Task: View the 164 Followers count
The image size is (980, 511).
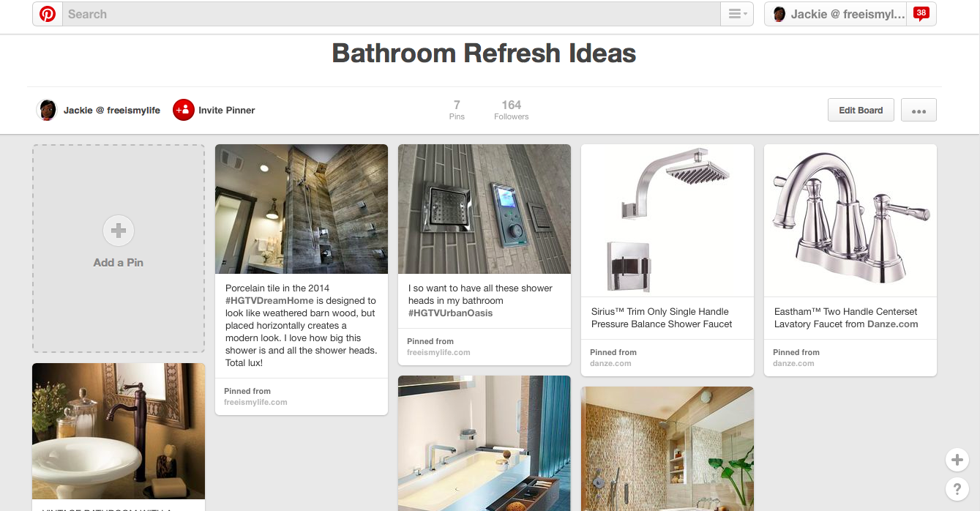Action: click(511, 110)
